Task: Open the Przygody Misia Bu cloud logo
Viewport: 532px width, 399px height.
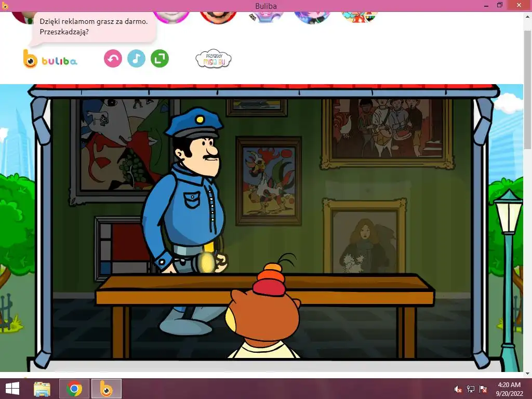Action: 214,59
